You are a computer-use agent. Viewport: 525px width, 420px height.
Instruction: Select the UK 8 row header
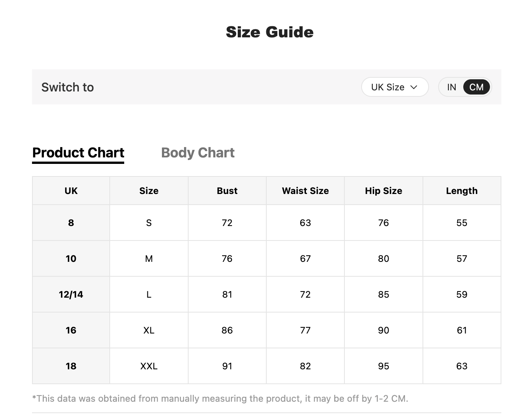71,223
